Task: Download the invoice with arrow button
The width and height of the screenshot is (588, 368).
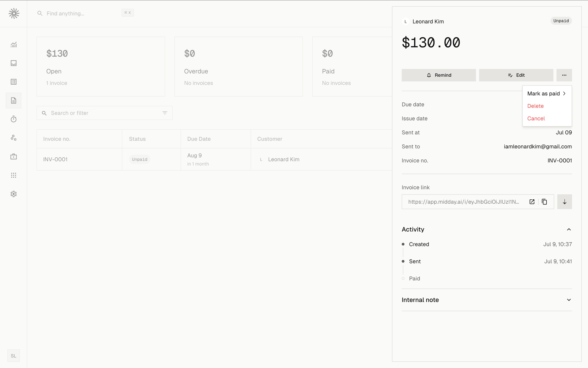Action: pos(564,202)
